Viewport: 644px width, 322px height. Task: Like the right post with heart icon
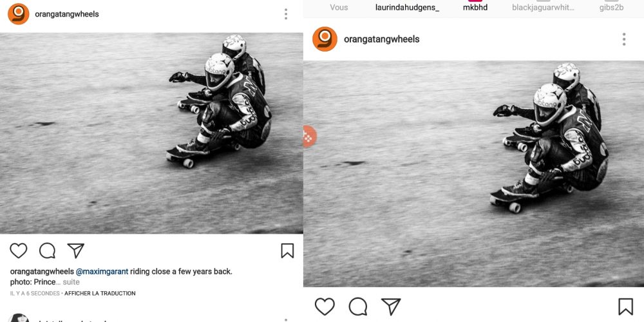point(325,307)
